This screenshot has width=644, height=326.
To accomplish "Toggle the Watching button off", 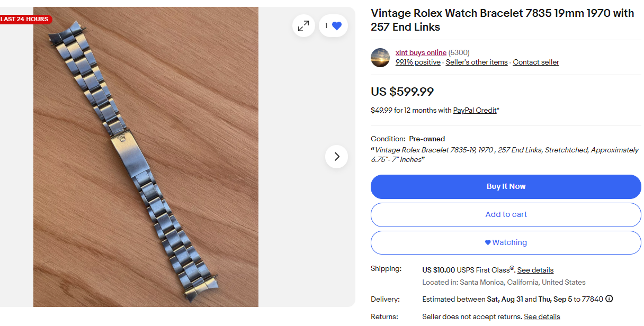I will click(x=506, y=242).
